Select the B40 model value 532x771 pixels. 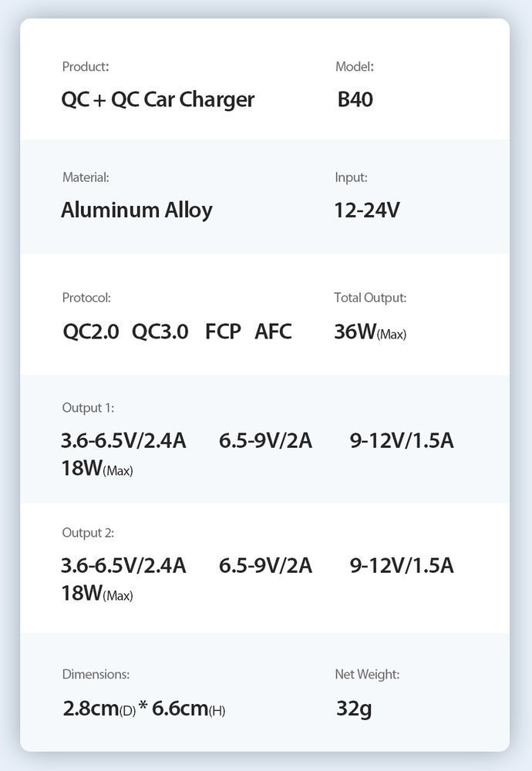pyautogui.click(x=355, y=100)
